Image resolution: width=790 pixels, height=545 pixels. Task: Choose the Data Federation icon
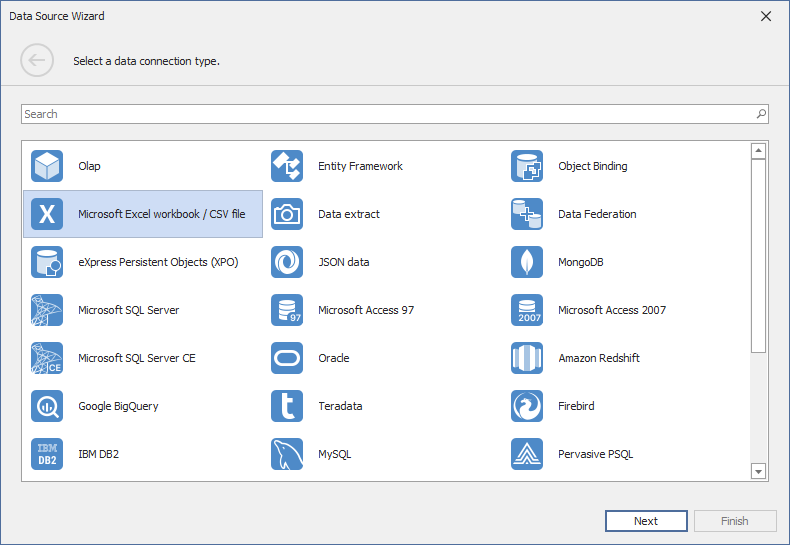pos(526,214)
